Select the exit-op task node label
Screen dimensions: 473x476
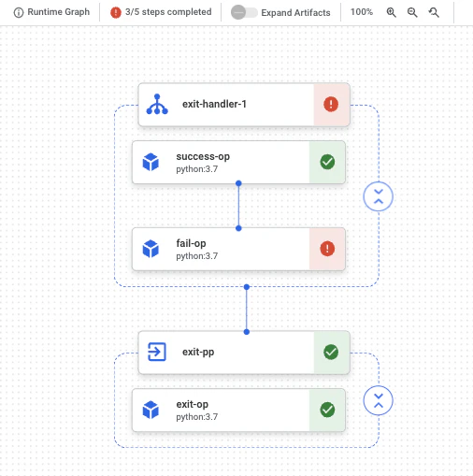pyautogui.click(x=193, y=404)
